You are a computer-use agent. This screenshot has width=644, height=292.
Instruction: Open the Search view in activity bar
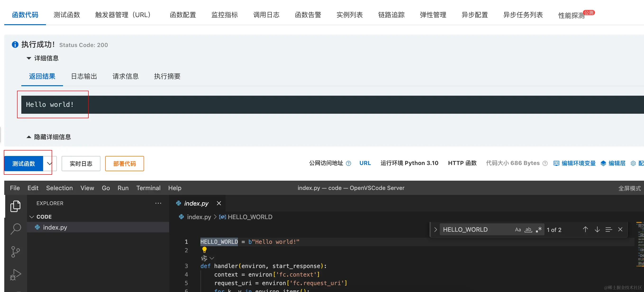click(x=15, y=229)
